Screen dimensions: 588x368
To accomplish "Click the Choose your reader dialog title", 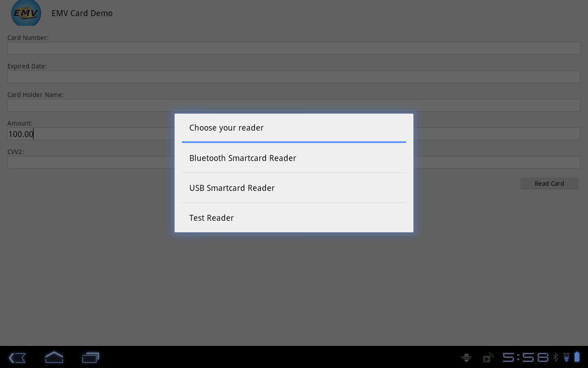I will 226,128.
